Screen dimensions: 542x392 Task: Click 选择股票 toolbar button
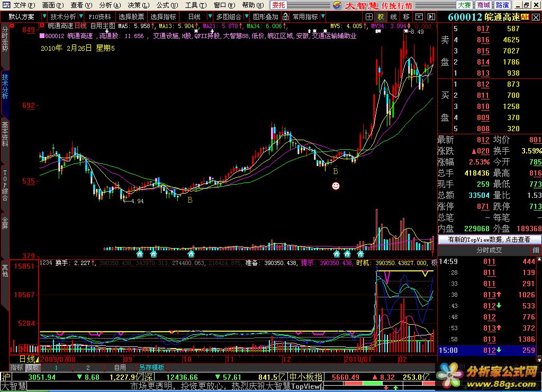[131, 16]
